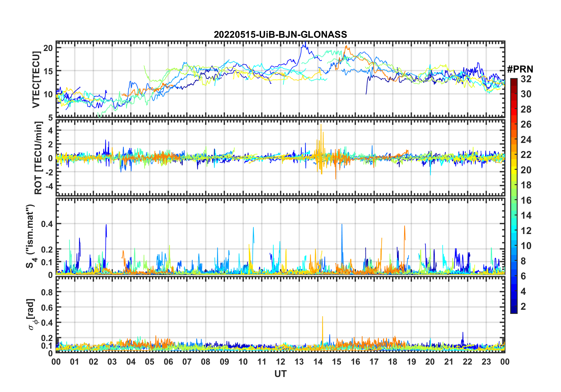561x392 pixels.
Task: Select S4 axis tick label "0.2"
Action: pyautogui.click(x=47, y=249)
